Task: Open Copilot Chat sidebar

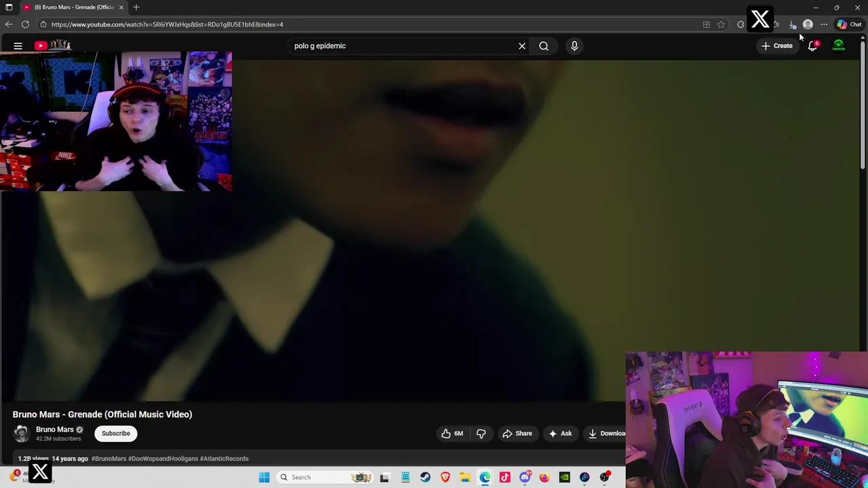Action: tap(849, 24)
